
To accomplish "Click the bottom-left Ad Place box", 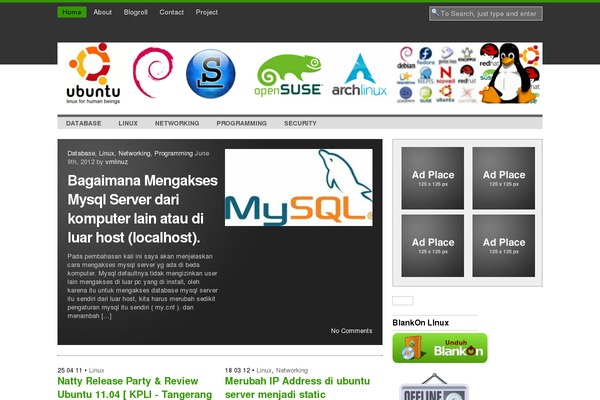I will click(x=433, y=245).
